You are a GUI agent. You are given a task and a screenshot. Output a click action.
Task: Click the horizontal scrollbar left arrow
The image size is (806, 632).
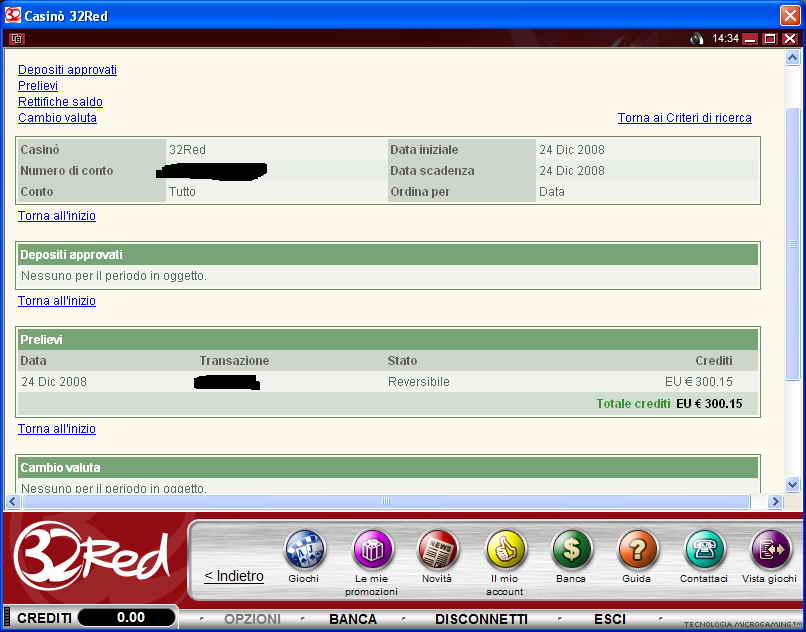tap(13, 501)
